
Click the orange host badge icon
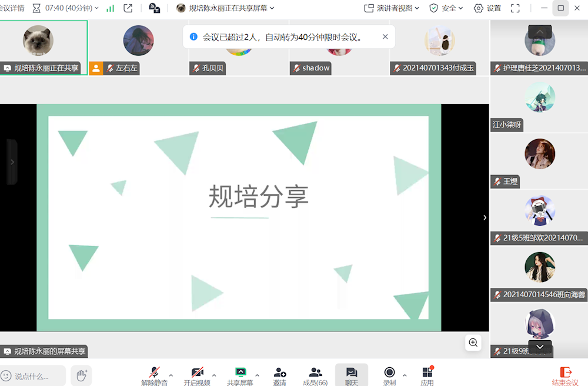(x=96, y=68)
